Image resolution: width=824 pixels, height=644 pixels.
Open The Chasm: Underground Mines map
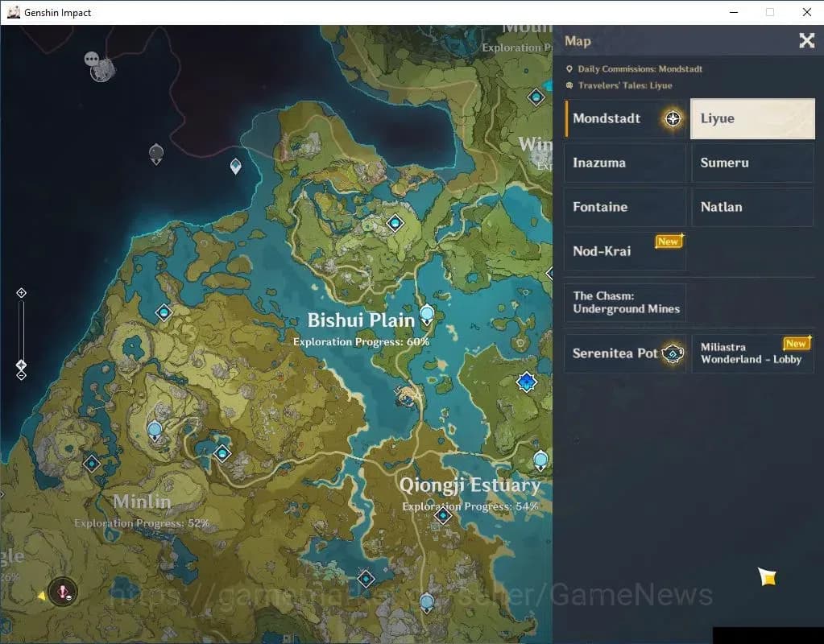(x=625, y=303)
